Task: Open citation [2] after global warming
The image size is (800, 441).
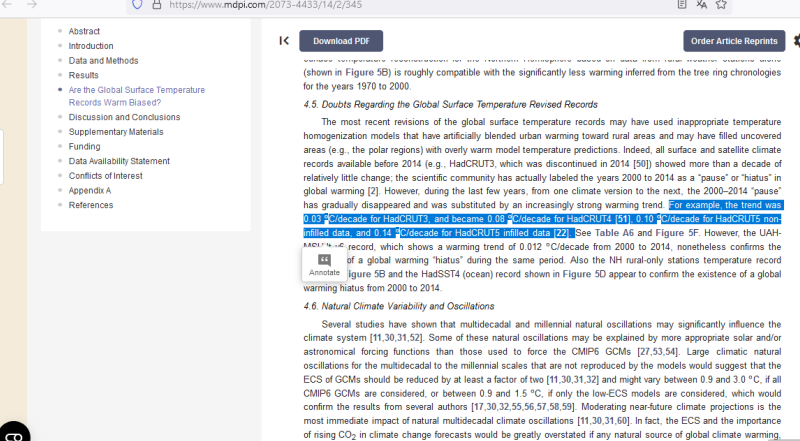Action: coord(373,191)
